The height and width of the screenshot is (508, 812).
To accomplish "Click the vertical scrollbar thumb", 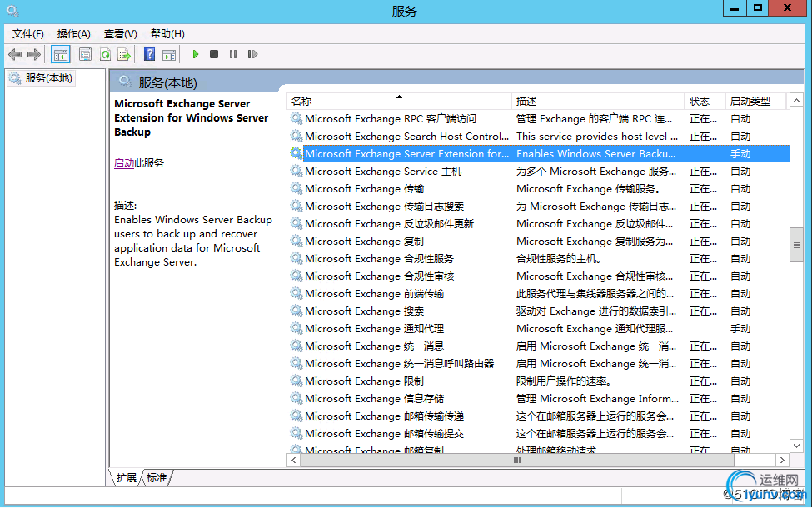I will pos(796,245).
